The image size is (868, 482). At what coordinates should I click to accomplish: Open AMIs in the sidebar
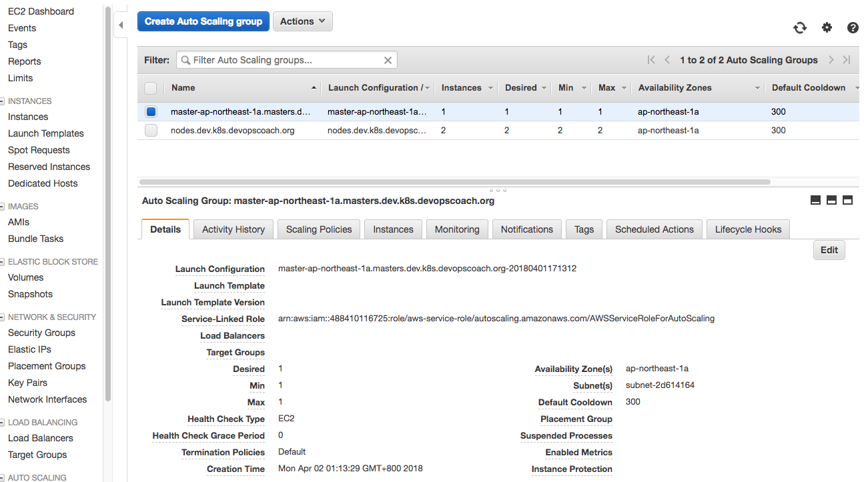click(19, 222)
